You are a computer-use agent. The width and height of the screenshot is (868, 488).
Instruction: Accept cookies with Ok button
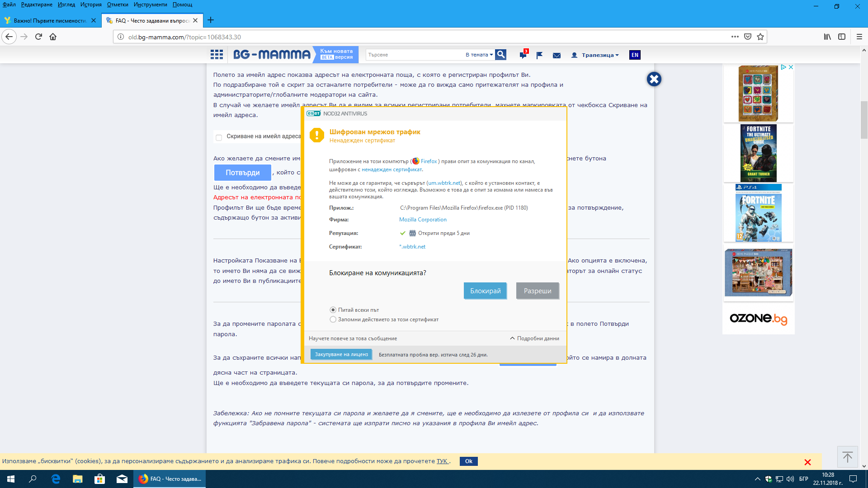tap(468, 461)
